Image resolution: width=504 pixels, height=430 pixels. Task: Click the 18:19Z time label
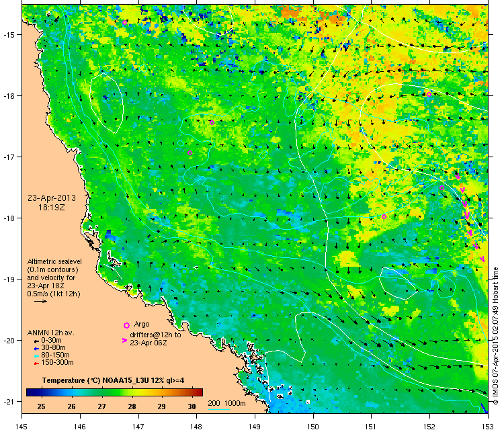pos(52,208)
